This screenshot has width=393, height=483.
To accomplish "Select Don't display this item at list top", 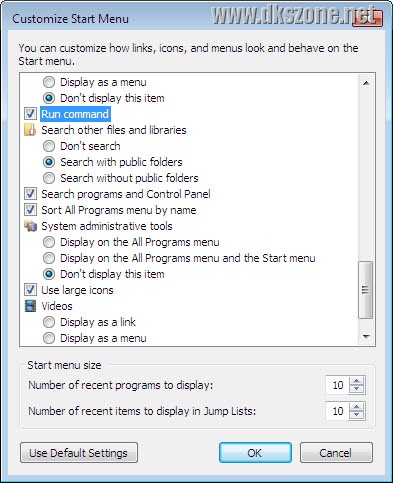I will click(49, 98).
